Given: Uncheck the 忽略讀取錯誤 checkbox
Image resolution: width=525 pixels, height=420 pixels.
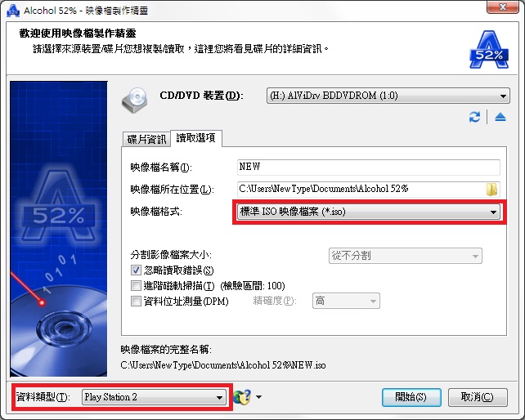Looking at the screenshot, I should click(136, 270).
